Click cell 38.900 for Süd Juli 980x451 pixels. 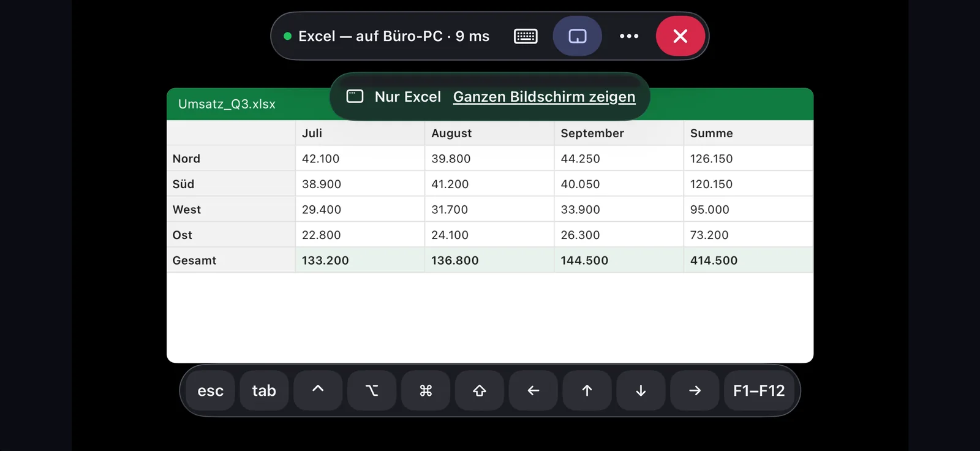click(x=360, y=184)
